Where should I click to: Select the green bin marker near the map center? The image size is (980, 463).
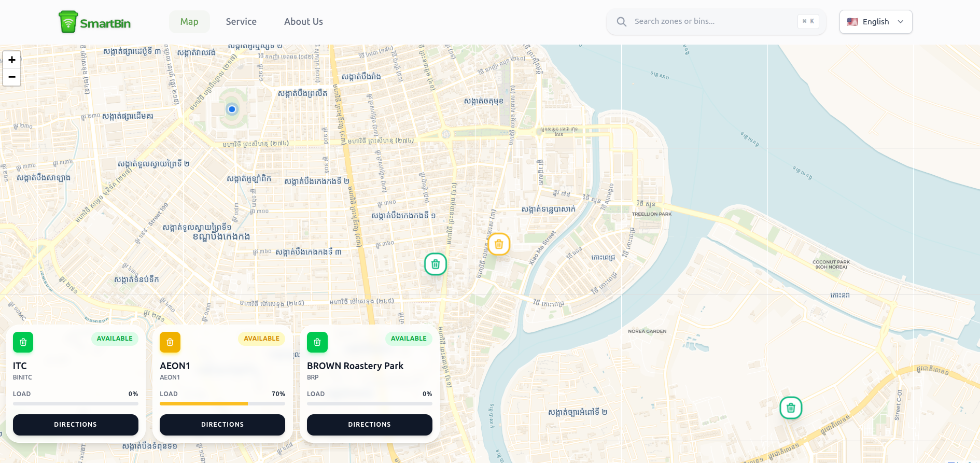436,264
